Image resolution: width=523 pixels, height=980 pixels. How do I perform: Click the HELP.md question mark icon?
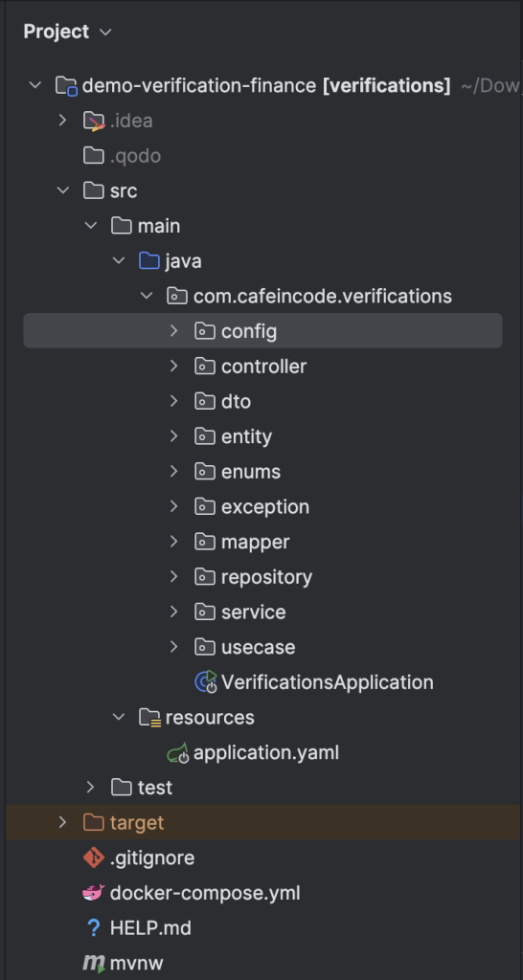pyautogui.click(x=94, y=928)
